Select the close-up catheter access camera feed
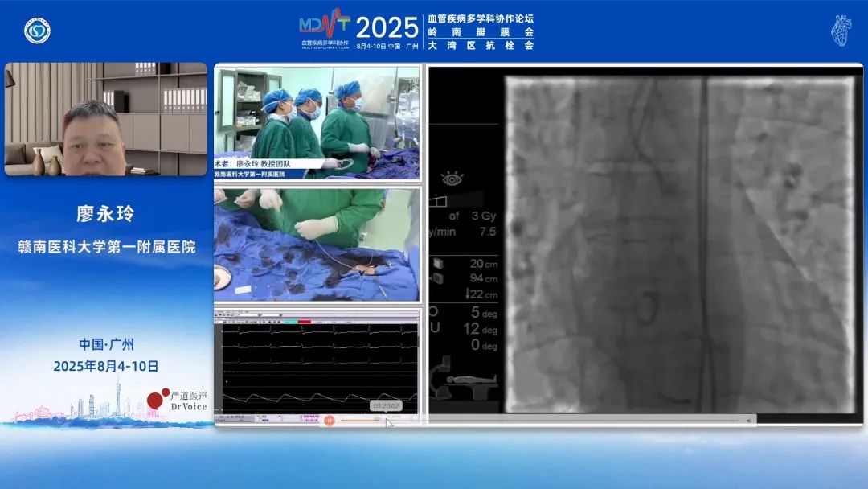The image size is (868, 489). pos(317,244)
